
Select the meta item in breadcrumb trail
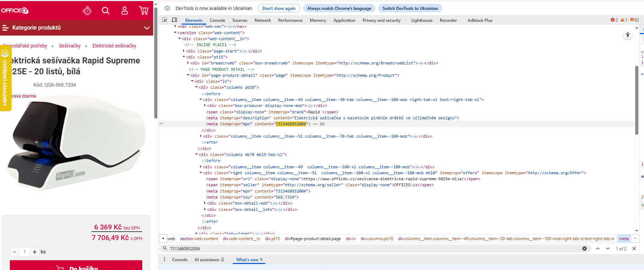[624, 239]
